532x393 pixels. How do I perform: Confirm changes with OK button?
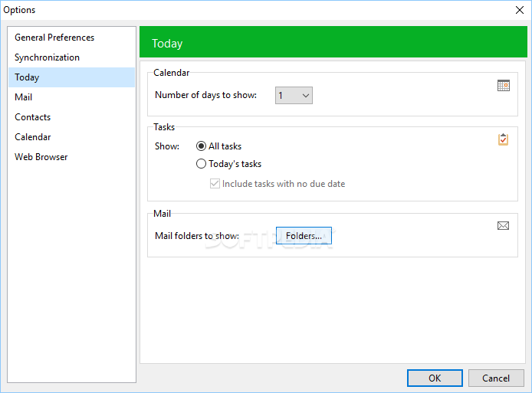(x=435, y=378)
